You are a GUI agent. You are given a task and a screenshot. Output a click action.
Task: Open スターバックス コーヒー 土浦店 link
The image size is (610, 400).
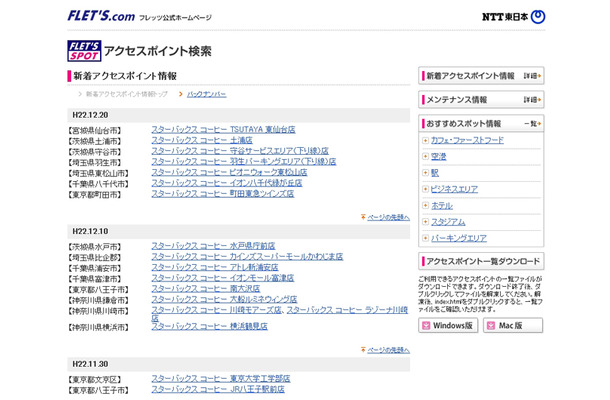(202, 140)
